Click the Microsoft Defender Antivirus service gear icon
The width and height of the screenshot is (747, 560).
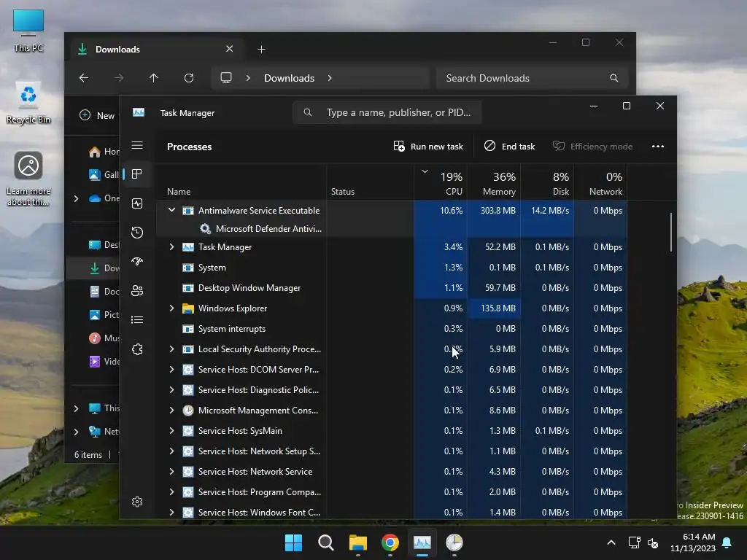point(205,228)
